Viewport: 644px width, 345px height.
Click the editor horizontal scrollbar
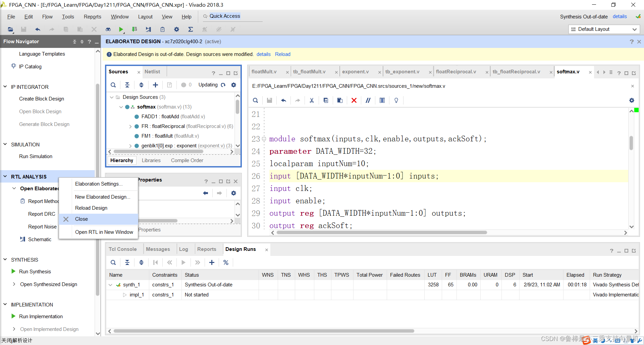tap(381, 232)
